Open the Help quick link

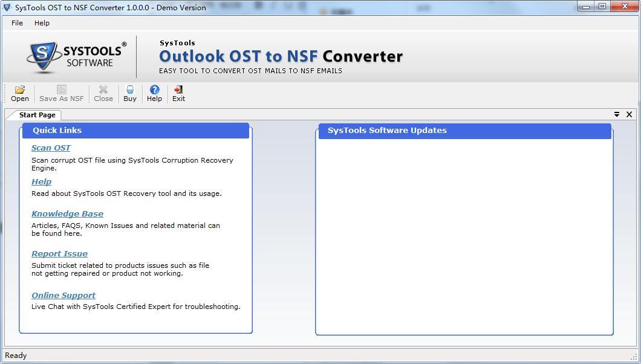pos(41,182)
